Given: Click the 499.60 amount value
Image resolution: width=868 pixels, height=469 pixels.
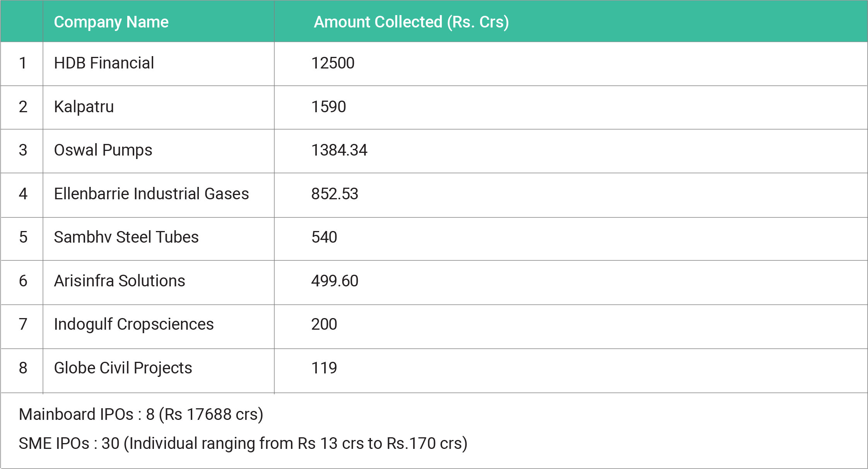Looking at the screenshot, I should pyautogui.click(x=335, y=281).
